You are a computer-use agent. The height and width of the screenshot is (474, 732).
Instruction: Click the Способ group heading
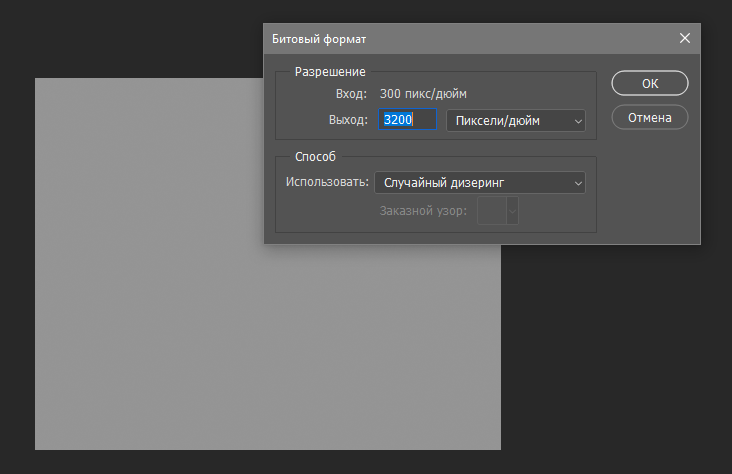315,157
